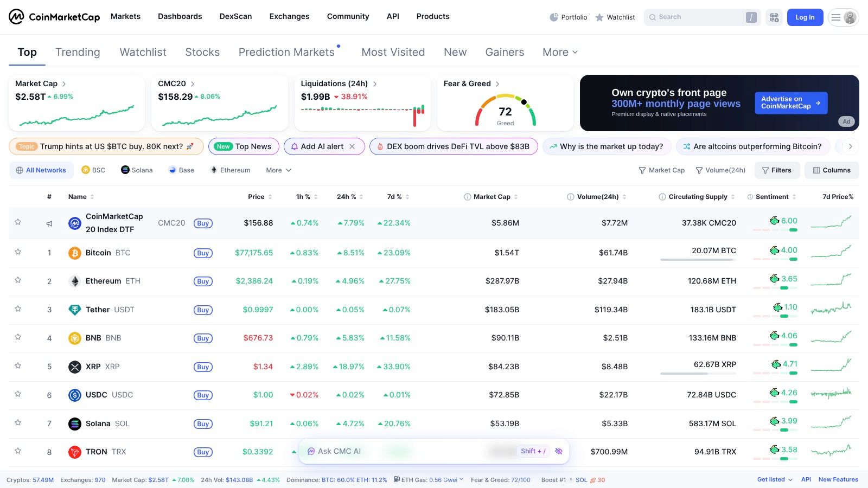
Task: Switch to the Trending tab
Action: (x=78, y=52)
